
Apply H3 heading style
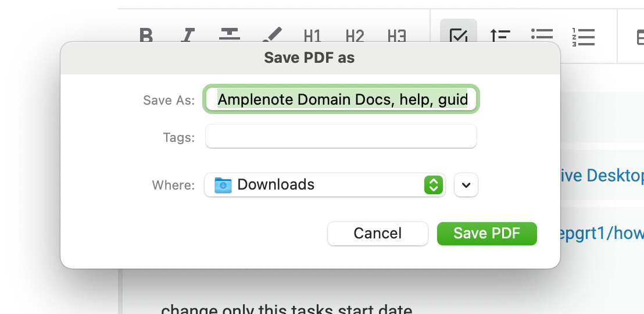coord(397,36)
